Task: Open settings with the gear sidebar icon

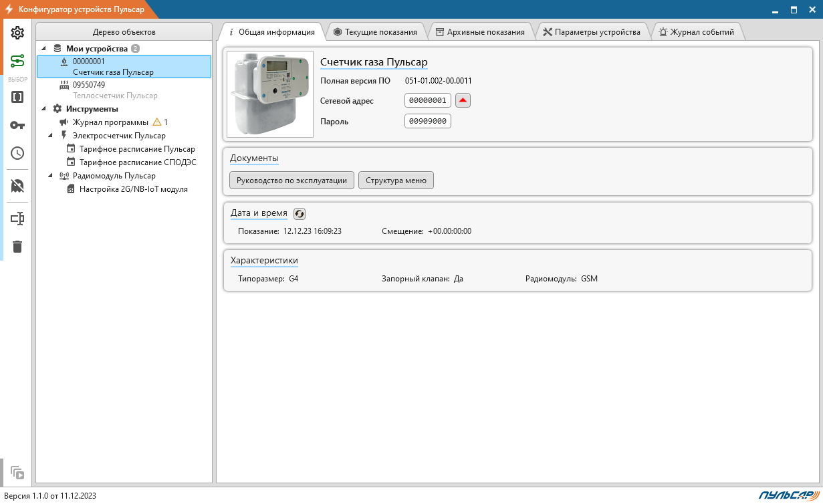Action: pyautogui.click(x=17, y=33)
